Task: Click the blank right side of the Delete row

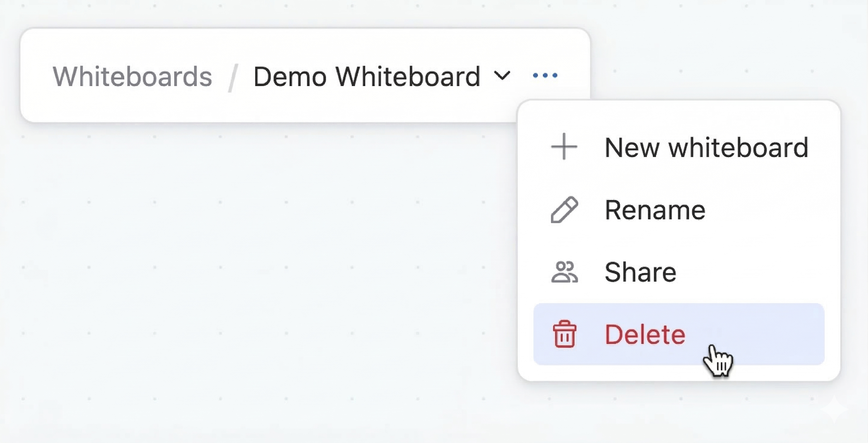Action: point(782,334)
